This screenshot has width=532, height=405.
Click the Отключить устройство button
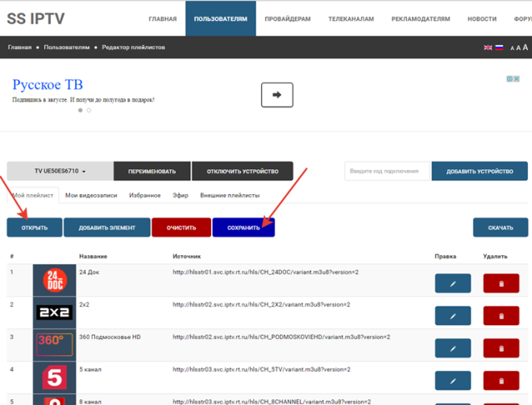[x=243, y=172]
